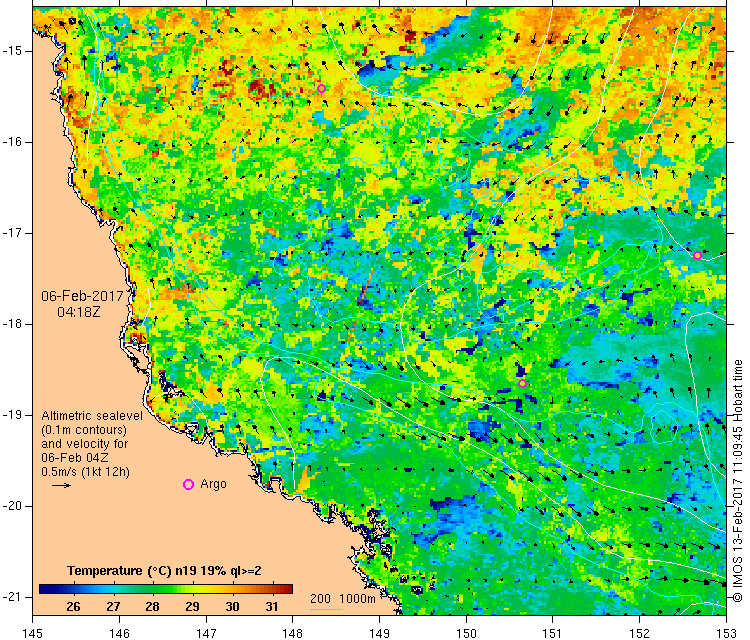Image resolution: width=750 pixels, height=640 pixels.
Task: Click the longitude label '151'
Action: [553, 633]
